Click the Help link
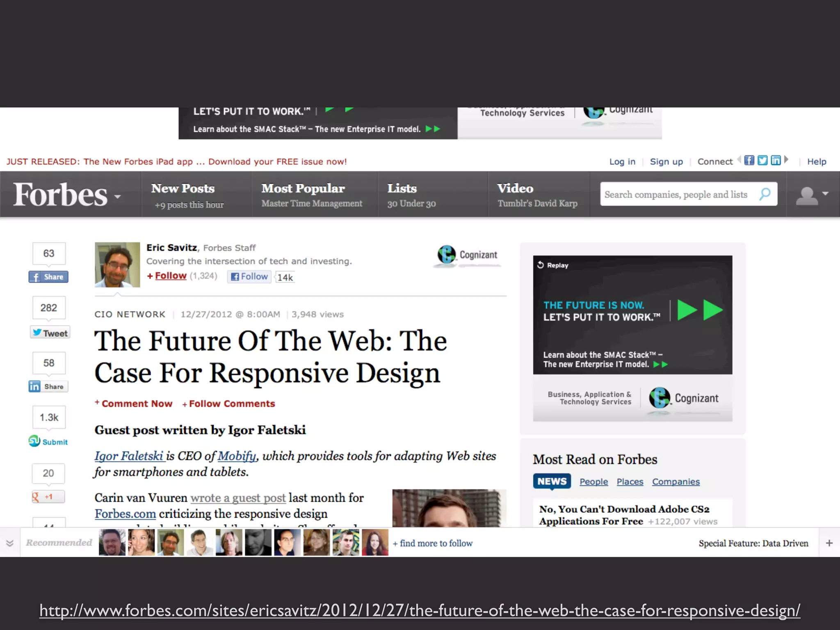The width and height of the screenshot is (840, 630). coord(817,162)
